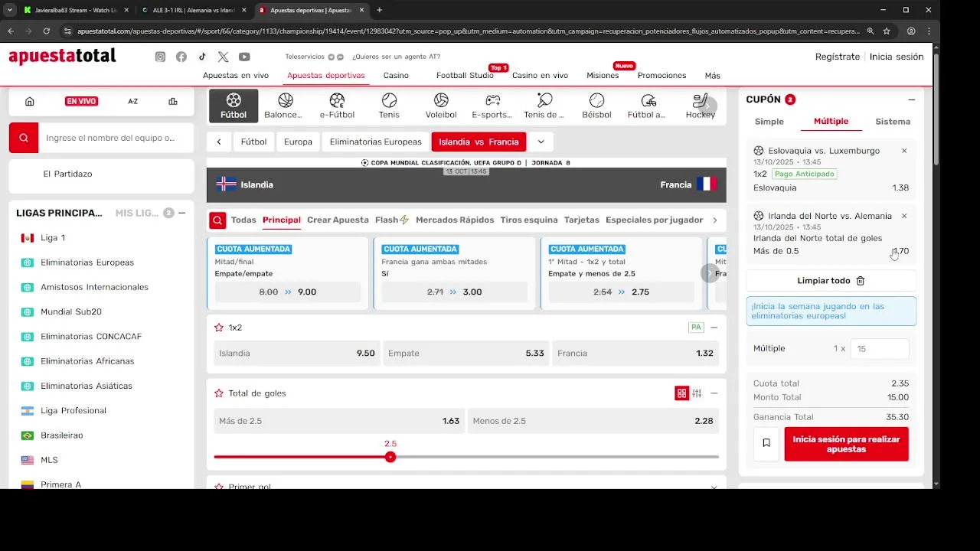Open the Instagram social icon
Viewport: 980px width, 551px height.
160,57
